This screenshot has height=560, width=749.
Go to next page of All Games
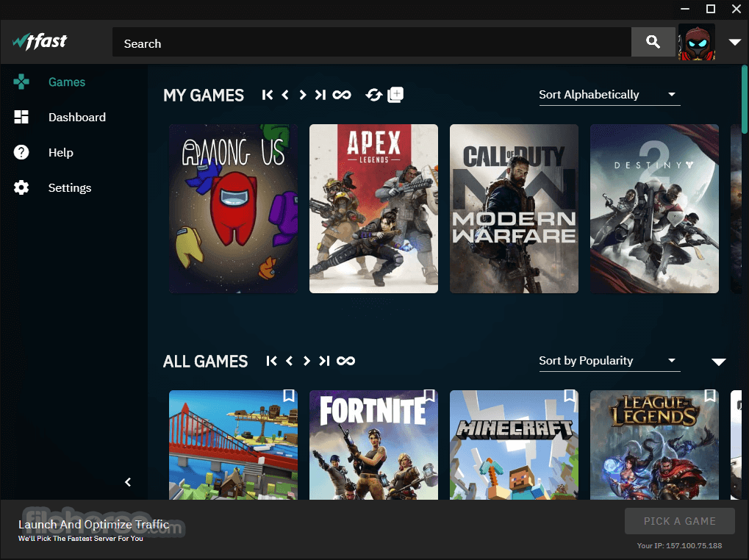pos(307,361)
